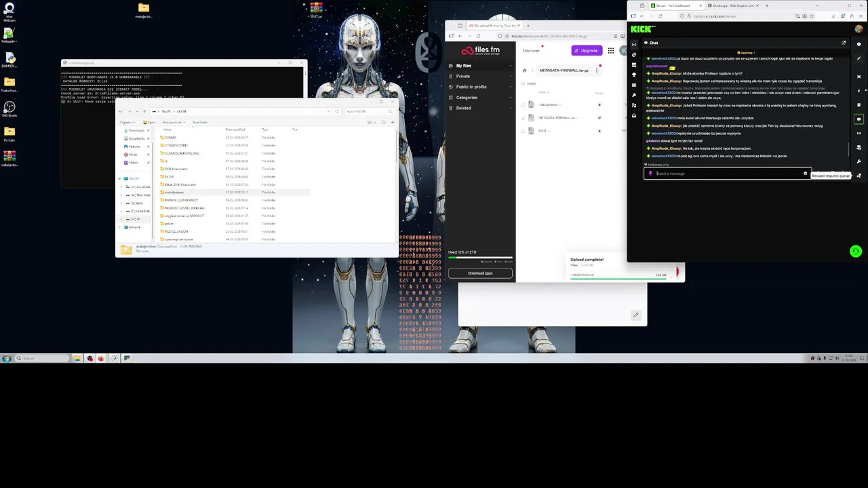
Task: Click the storage used progress bar in files.fm
Action: tap(480, 258)
